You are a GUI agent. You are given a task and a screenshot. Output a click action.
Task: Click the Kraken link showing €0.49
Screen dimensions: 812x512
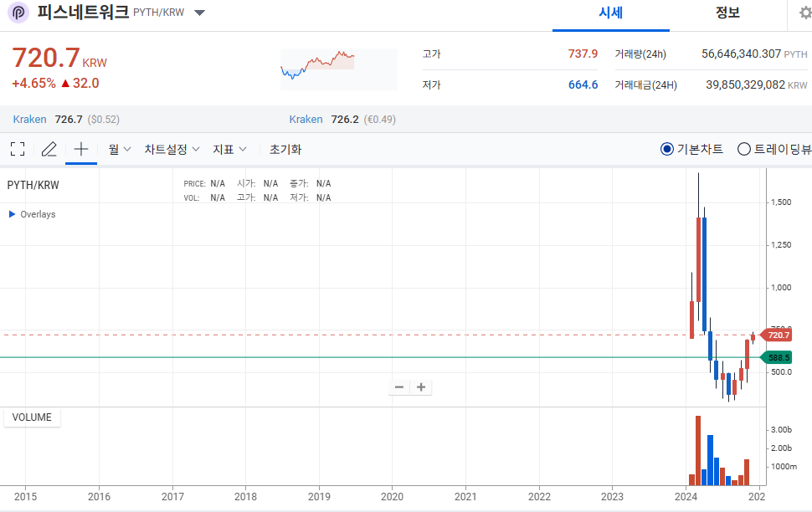click(306, 120)
